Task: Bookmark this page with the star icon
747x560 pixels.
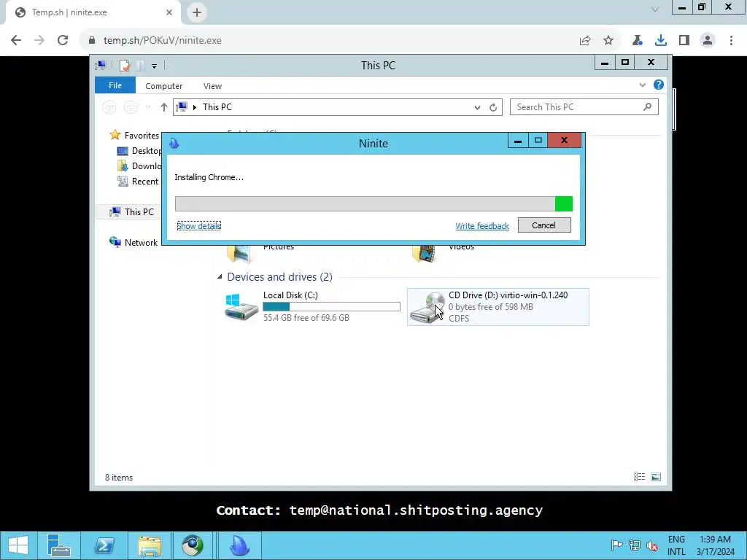Action: (x=608, y=41)
